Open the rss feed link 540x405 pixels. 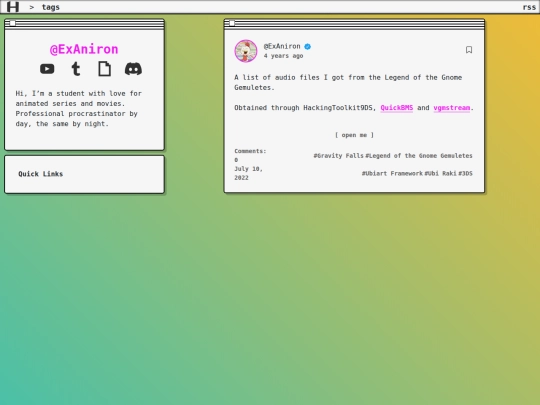(x=529, y=7)
